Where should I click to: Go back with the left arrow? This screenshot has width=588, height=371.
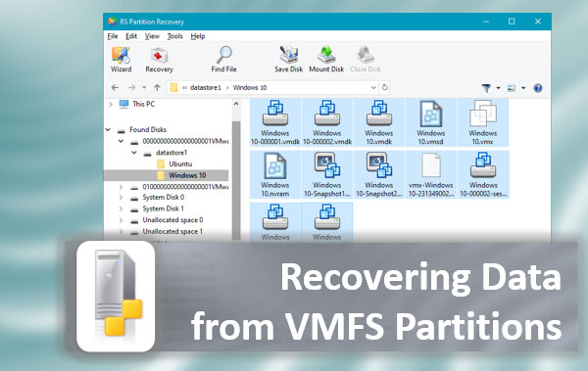[115, 88]
